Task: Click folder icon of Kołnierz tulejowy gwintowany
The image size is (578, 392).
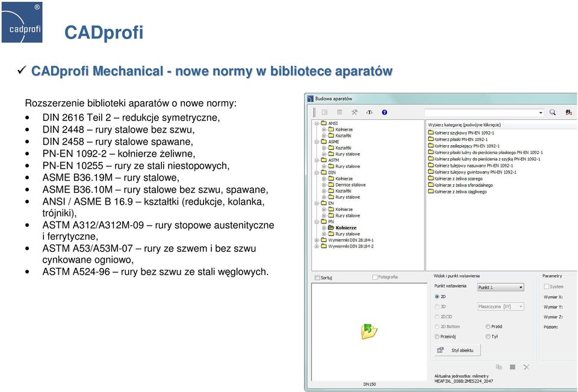Action: click(430, 172)
